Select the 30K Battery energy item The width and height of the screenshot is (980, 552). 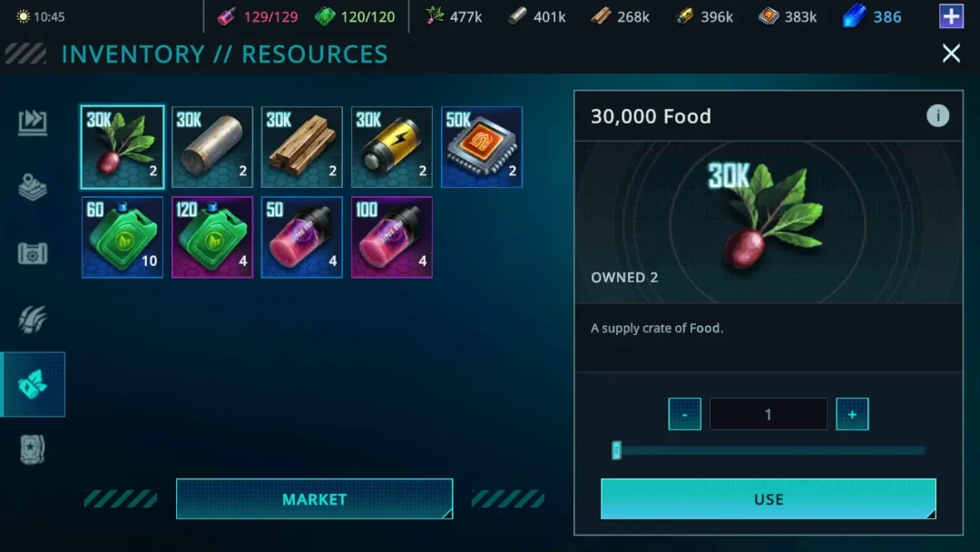(392, 147)
